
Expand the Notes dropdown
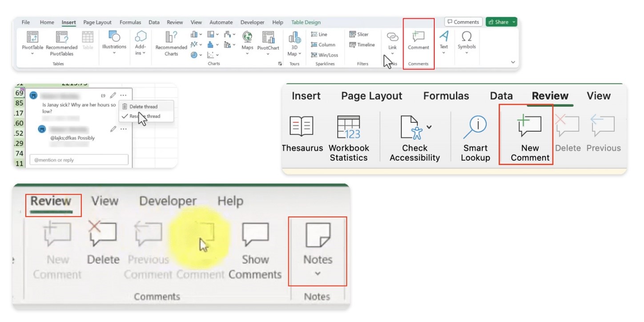318,274
